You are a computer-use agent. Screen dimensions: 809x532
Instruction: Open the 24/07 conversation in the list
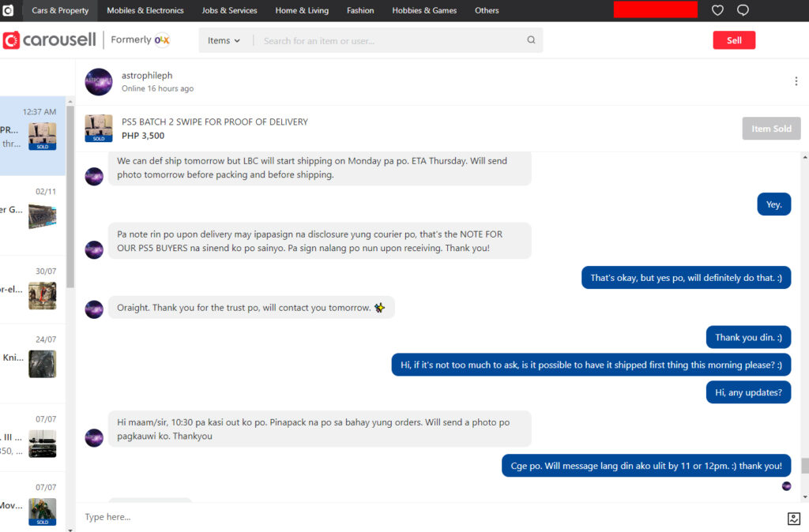[x=32, y=358]
